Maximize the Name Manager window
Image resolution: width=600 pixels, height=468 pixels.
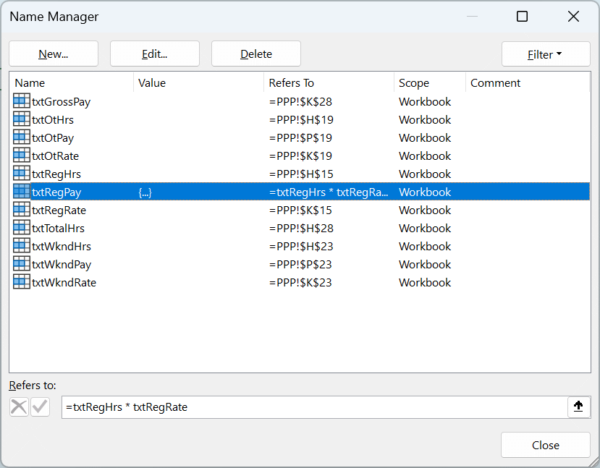click(522, 17)
